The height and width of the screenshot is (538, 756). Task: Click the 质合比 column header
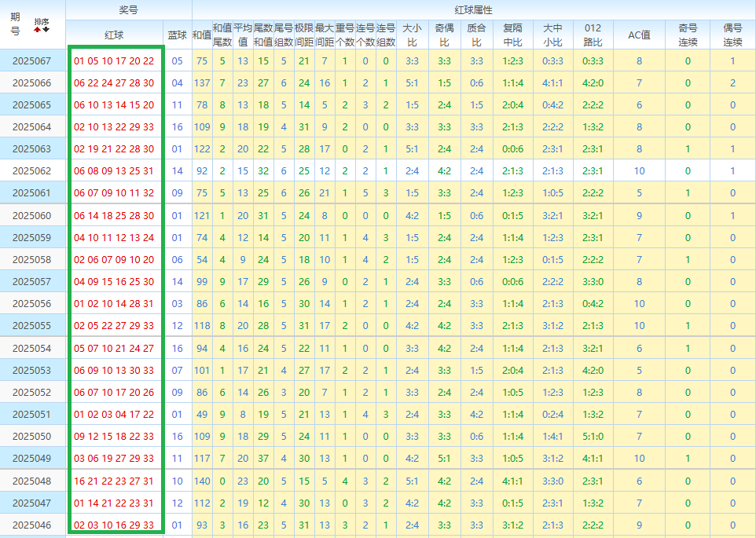pyautogui.click(x=476, y=35)
